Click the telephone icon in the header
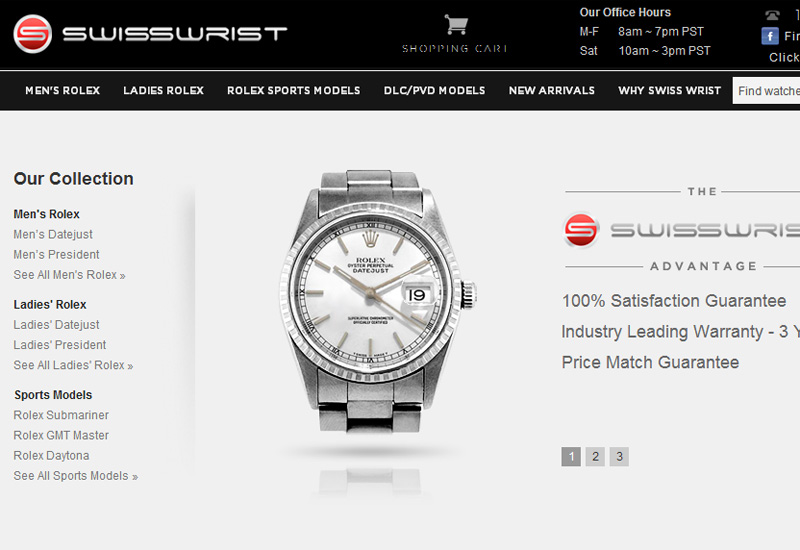This screenshot has height=550, width=800. [x=772, y=15]
